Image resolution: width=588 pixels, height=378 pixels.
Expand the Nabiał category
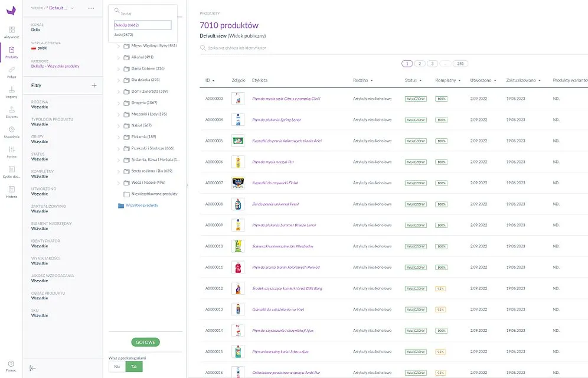click(119, 126)
